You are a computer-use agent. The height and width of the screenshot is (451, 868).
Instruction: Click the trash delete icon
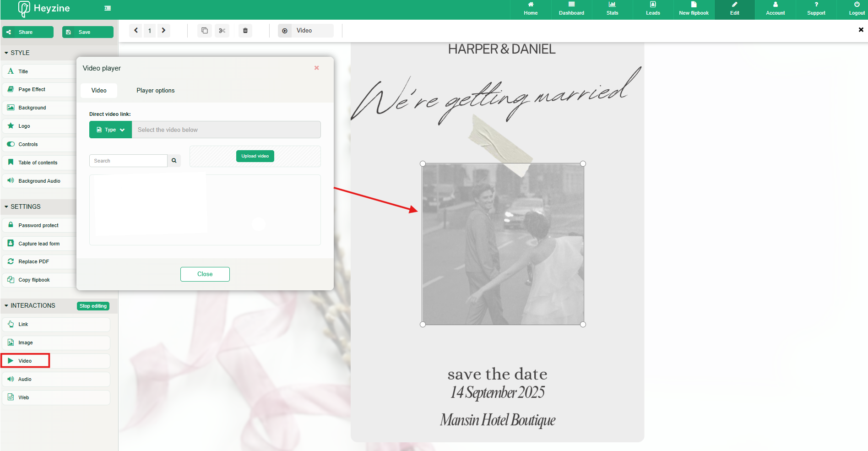click(245, 31)
